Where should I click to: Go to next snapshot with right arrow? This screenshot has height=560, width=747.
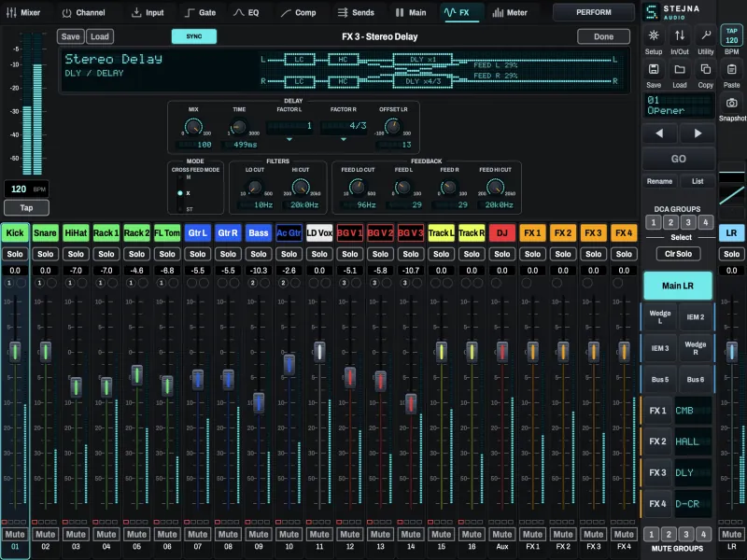tap(698, 133)
